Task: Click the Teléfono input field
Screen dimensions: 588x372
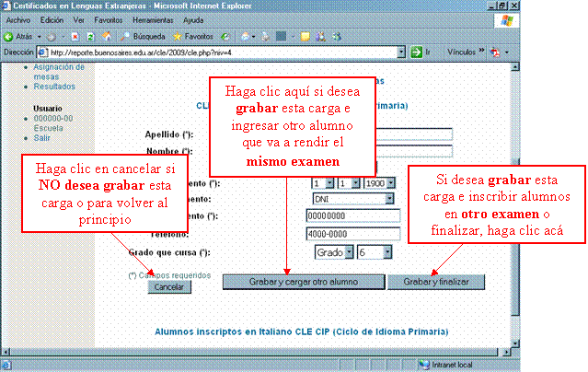Action: (352, 233)
